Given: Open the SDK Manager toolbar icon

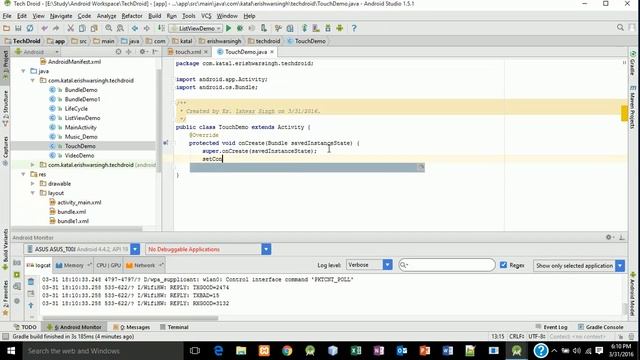Looking at the screenshot, I should pos(328,28).
